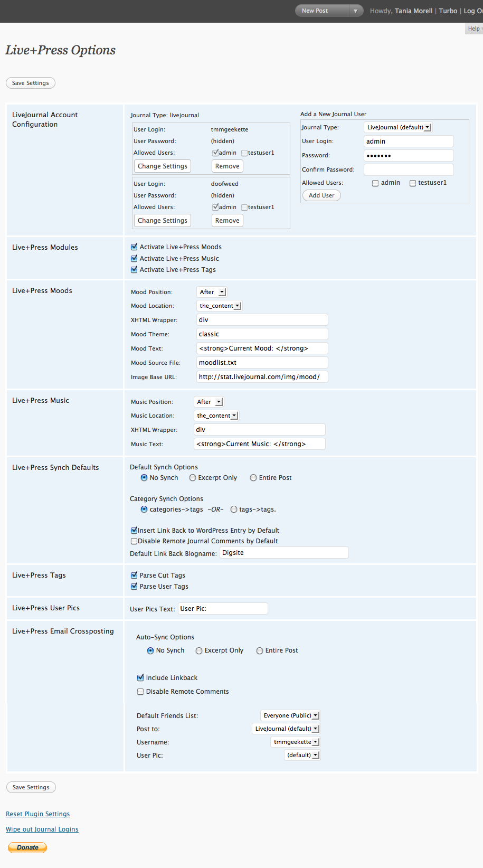The image size is (483, 868).
Task: Select No Synch under Default Synch Options
Action: coord(144,478)
